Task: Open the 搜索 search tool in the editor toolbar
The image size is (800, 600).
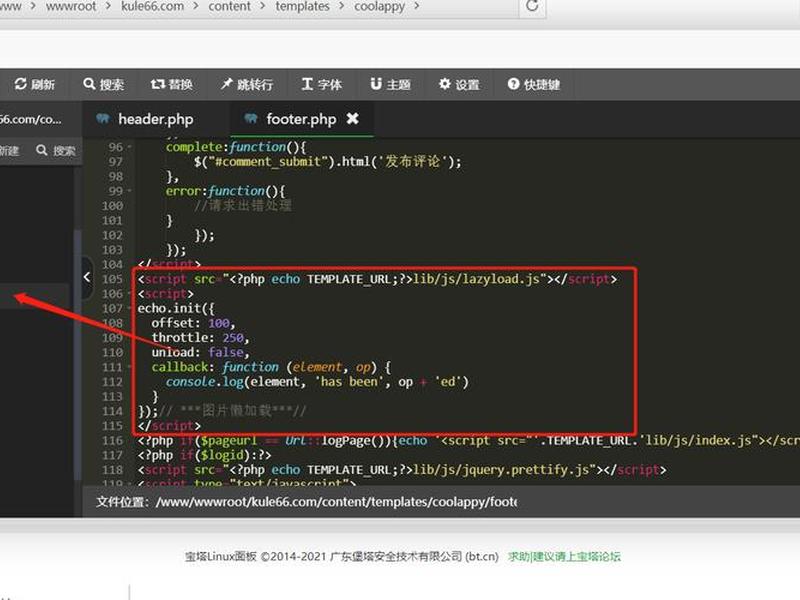Action: 104,84
